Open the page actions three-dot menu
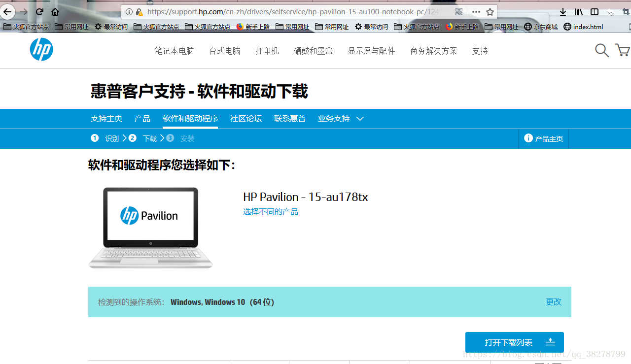This screenshot has height=364, width=631. (476, 12)
